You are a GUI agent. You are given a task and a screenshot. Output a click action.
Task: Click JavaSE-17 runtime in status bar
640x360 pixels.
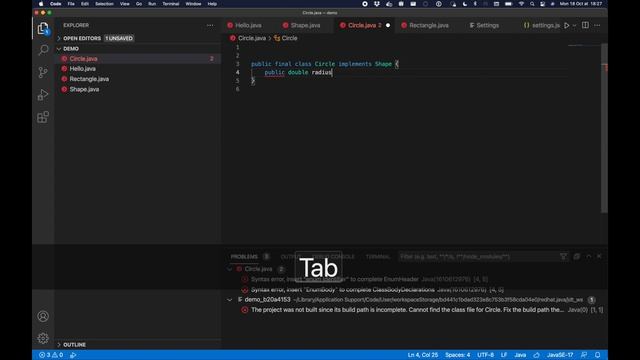point(560,355)
